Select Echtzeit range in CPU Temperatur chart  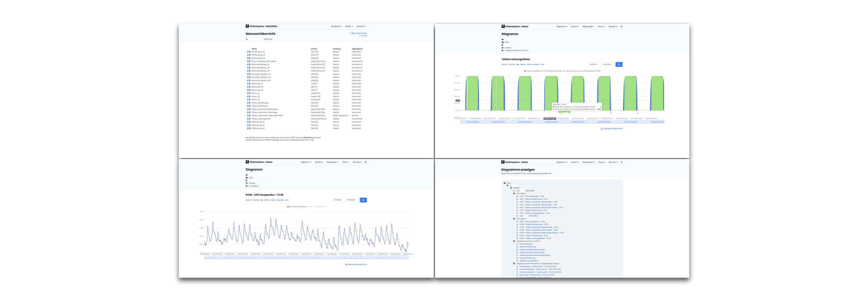pyautogui.click(x=249, y=200)
